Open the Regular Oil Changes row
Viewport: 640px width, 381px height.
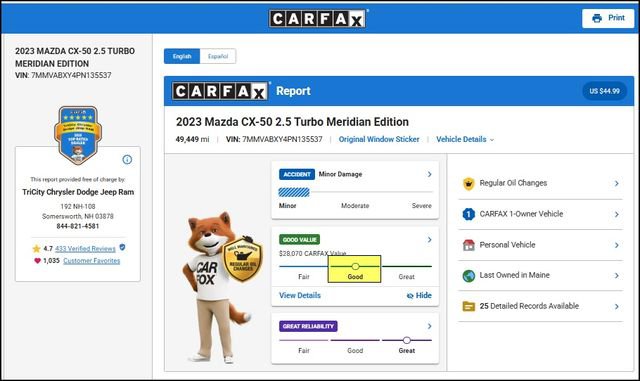point(540,184)
